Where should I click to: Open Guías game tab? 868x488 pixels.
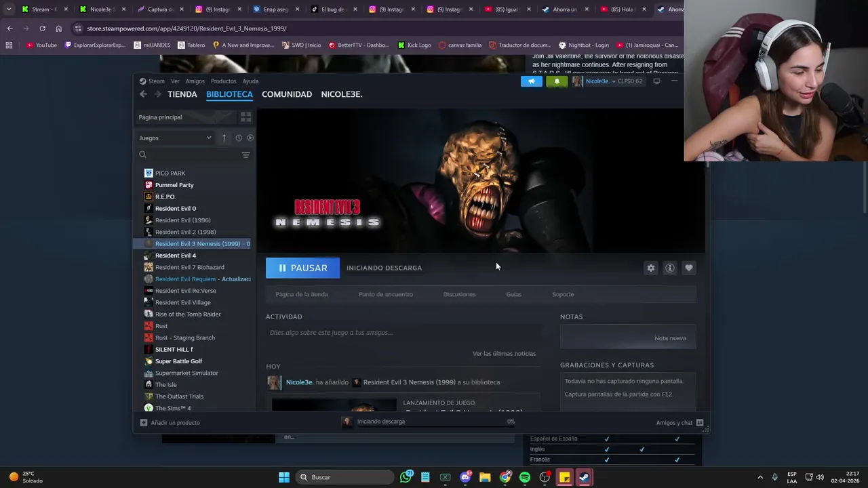tap(513, 294)
